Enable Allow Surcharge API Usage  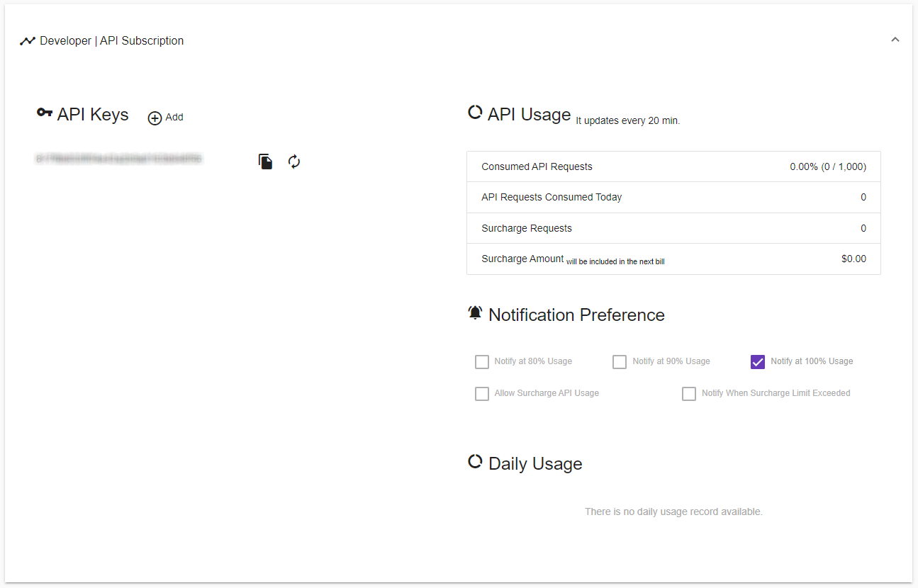482,393
